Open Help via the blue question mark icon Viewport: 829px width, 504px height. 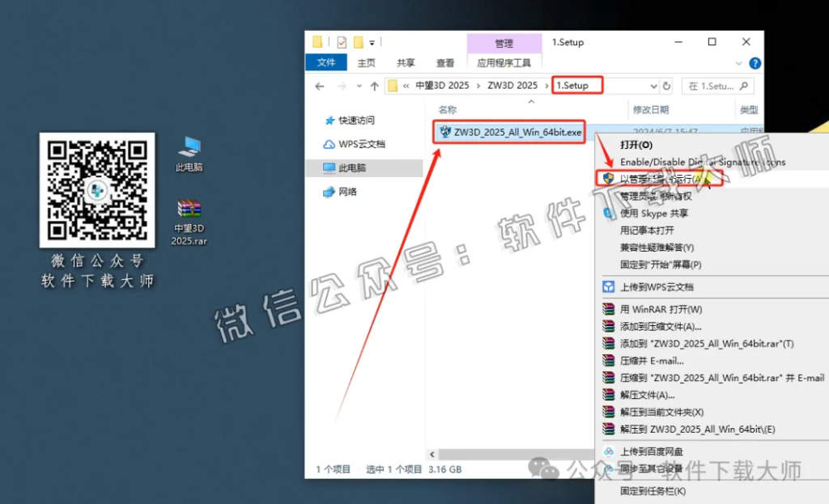[755, 62]
